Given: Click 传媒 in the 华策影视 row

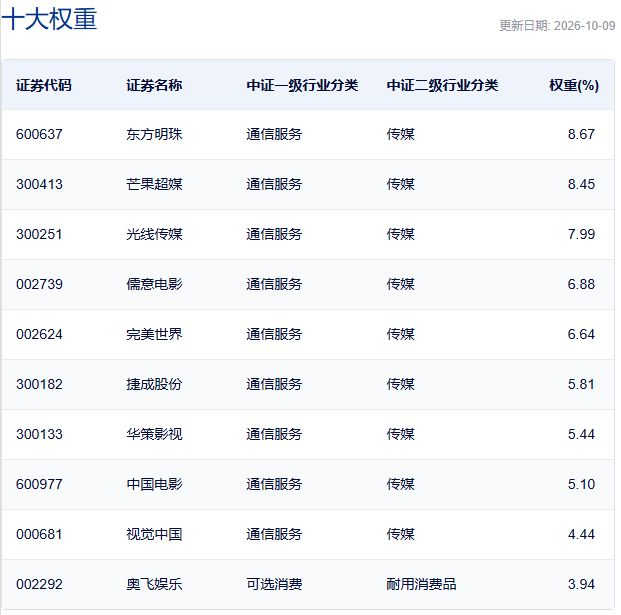Looking at the screenshot, I should [x=400, y=434].
